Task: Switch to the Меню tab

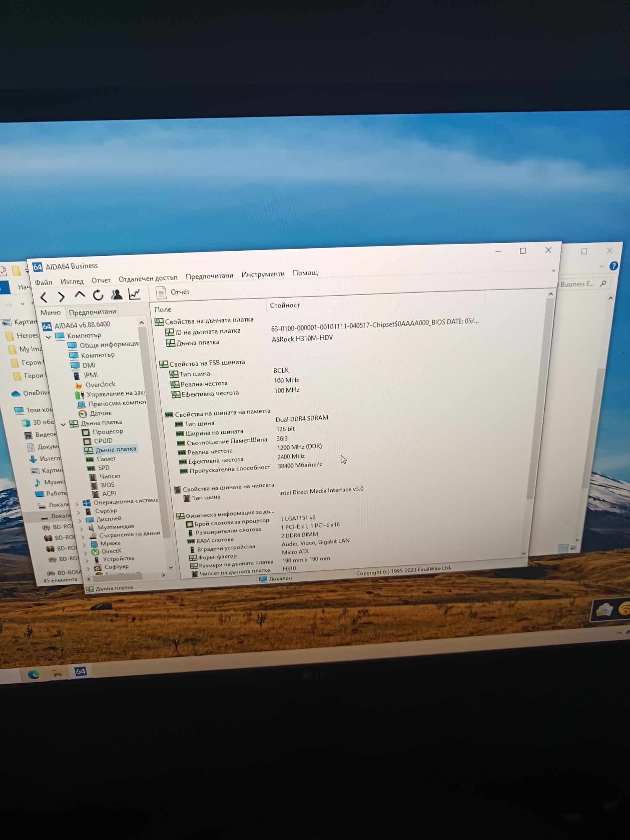Action: pyautogui.click(x=51, y=312)
